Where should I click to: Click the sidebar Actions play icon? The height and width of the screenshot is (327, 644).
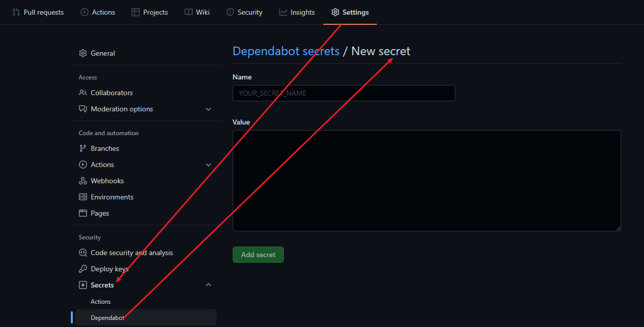click(83, 165)
